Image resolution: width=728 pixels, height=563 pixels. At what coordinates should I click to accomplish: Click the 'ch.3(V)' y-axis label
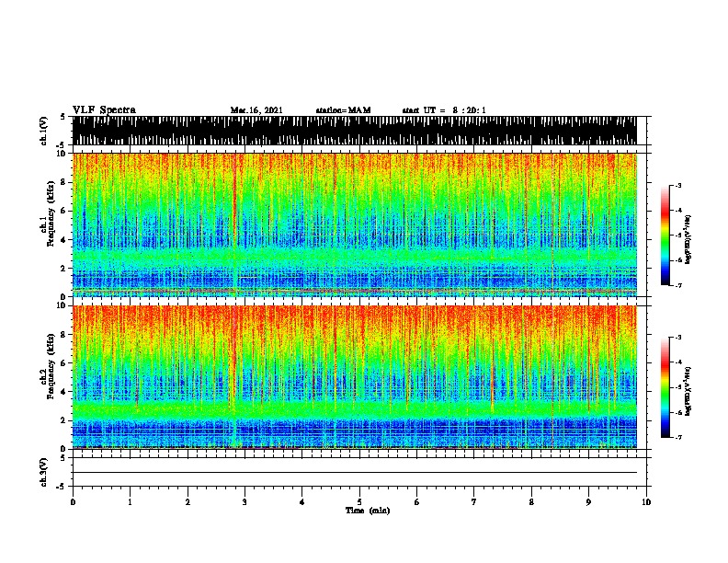click(x=43, y=472)
